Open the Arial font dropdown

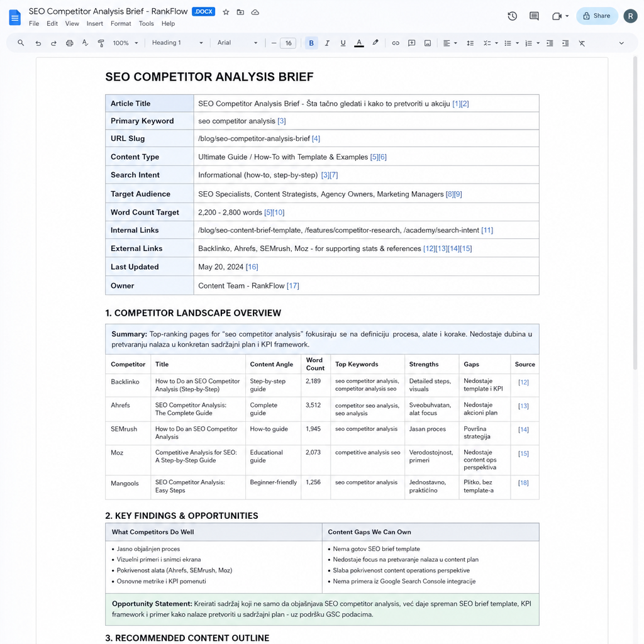(x=237, y=43)
